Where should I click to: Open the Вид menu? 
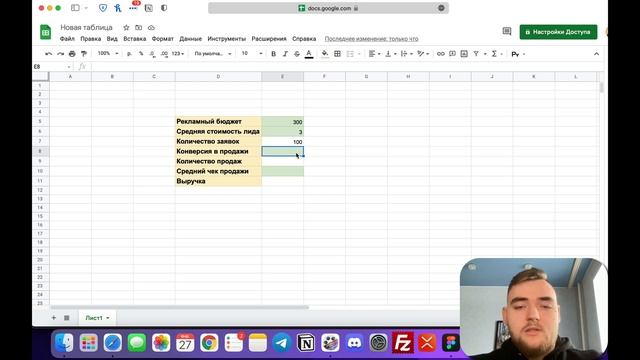[112, 39]
